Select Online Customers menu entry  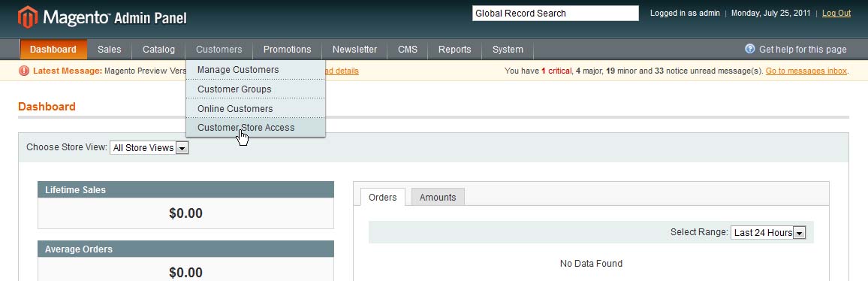(256, 109)
